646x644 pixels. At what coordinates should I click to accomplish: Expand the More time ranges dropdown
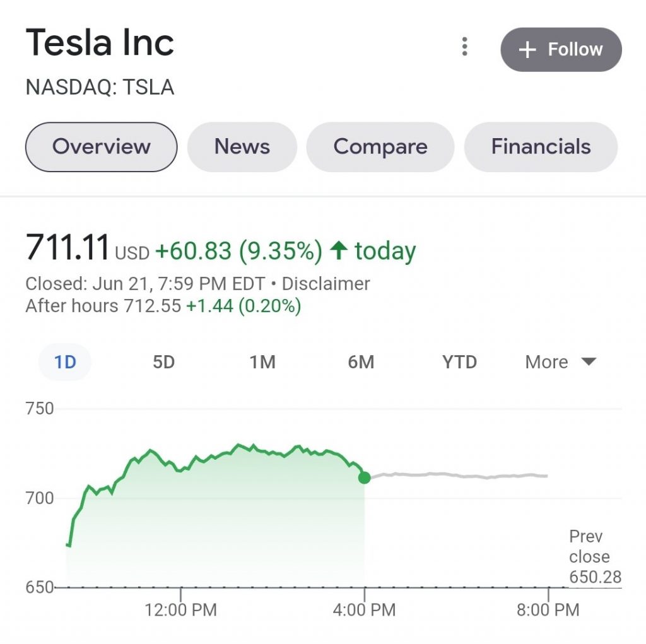(x=560, y=363)
